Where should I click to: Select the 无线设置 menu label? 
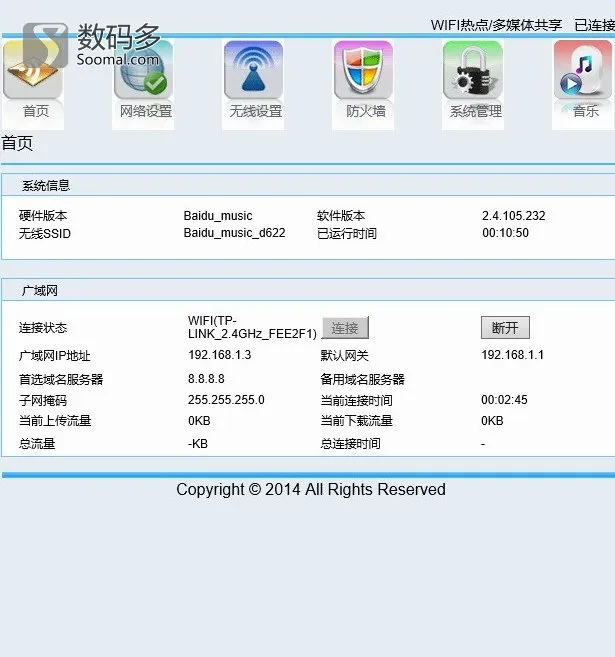256,111
